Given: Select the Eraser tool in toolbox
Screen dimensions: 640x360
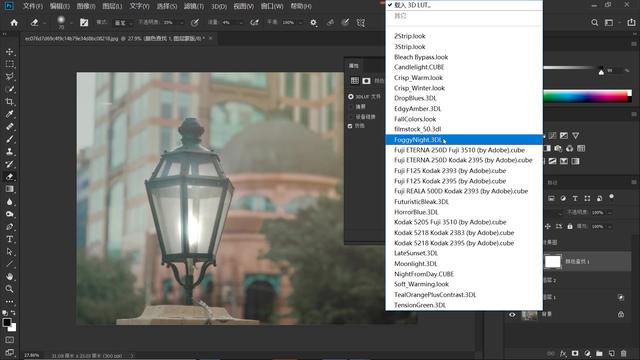Looking at the screenshot, I should 10,177.
